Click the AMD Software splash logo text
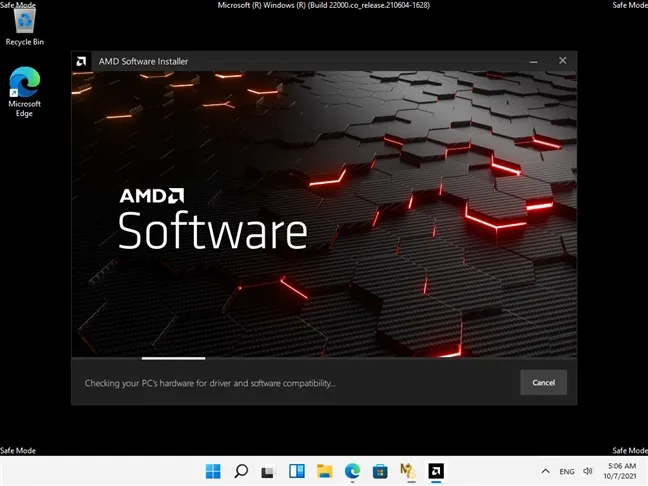Viewport: 648px width, 486px height. click(x=213, y=219)
